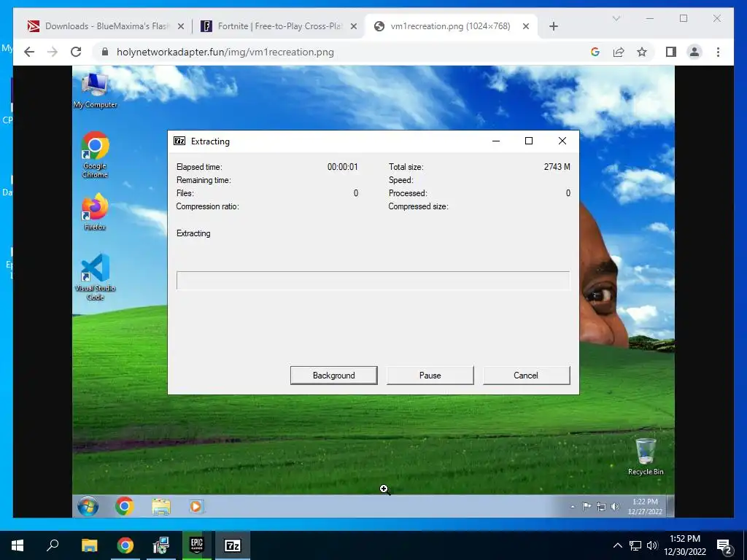Click Chrome on the Windows 10 taskbar
Screen dimensions: 747x560
pos(125,545)
